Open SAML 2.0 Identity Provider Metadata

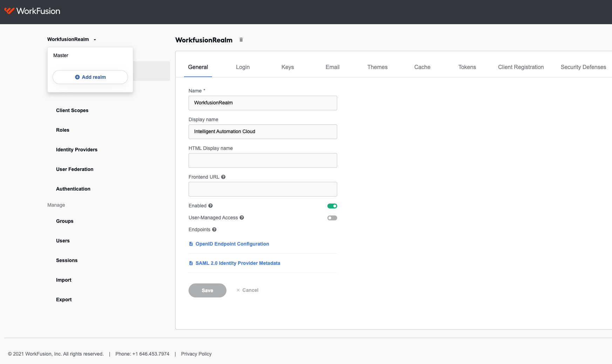238,263
